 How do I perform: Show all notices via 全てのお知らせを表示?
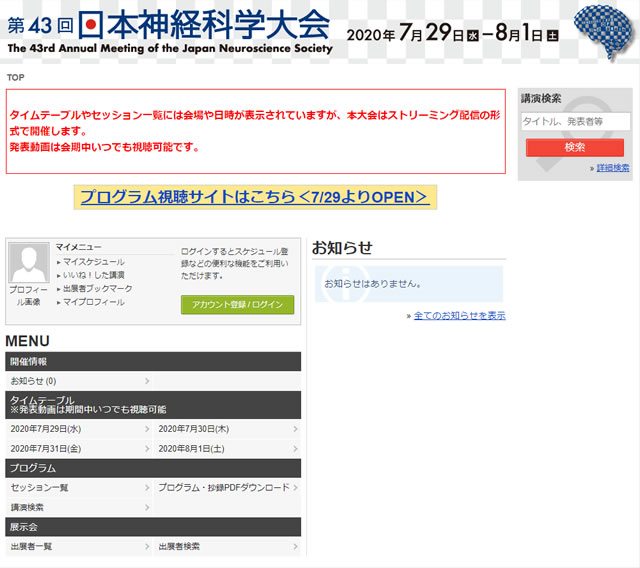point(460,316)
